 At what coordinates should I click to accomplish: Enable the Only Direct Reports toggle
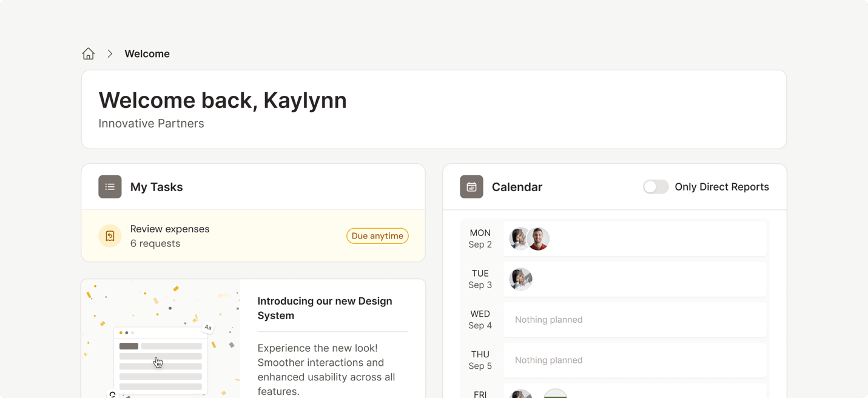coord(656,187)
